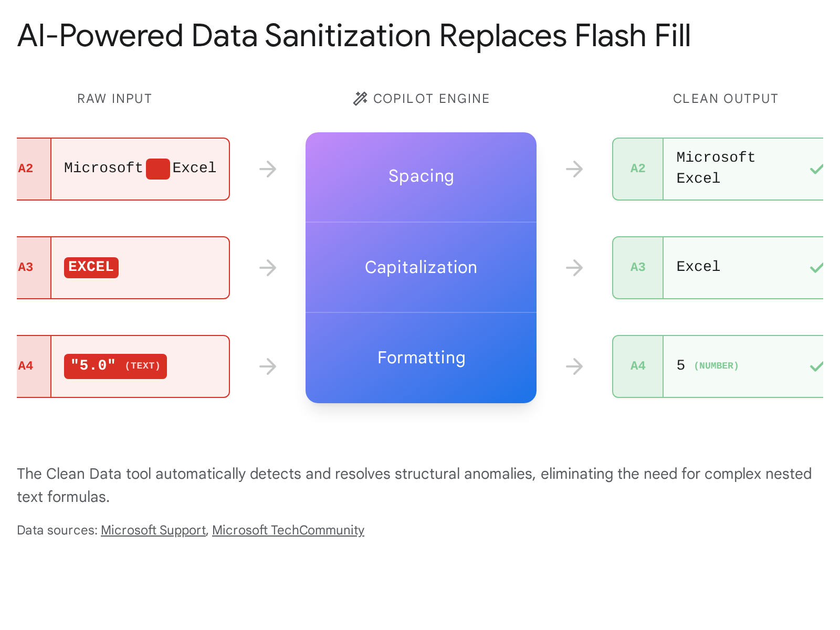Image resolution: width=840 pixels, height=630 pixels.
Task: Click the green checkmark in output A2
Action: pos(816,169)
